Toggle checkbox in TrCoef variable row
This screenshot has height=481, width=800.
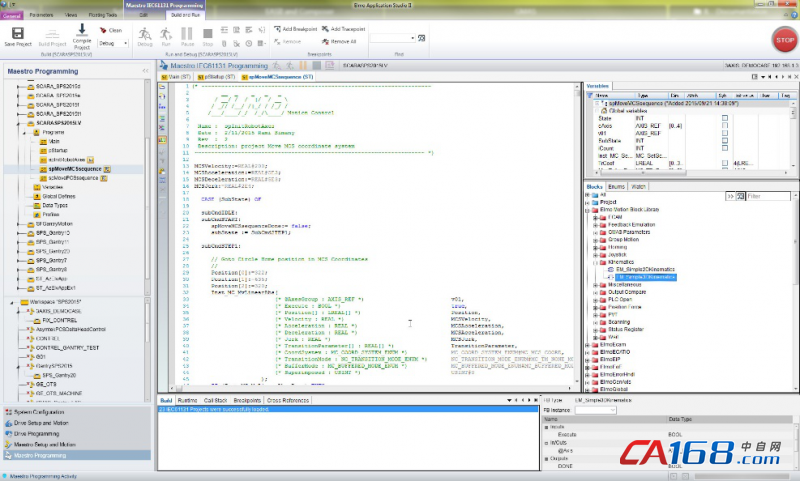[724, 163]
